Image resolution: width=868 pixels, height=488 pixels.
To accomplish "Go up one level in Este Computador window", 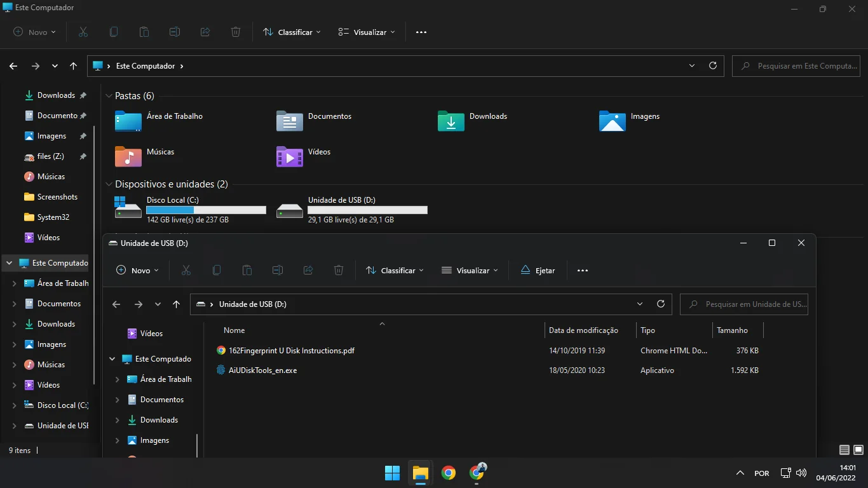I will 74,65.
